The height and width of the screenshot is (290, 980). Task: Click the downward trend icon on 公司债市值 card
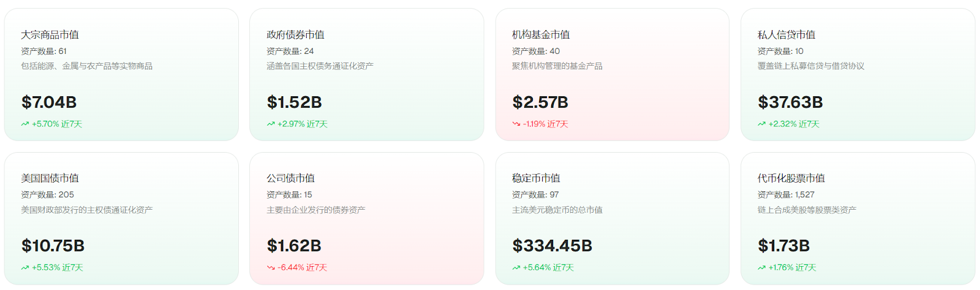[x=271, y=267]
